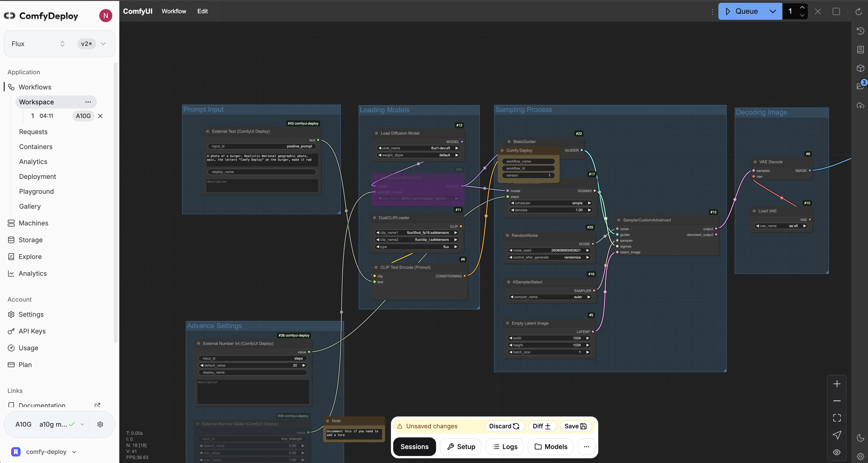This screenshot has width=868, height=463.
Task: Expand the comfy-deploy organization switcher
Action: point(74,452)
